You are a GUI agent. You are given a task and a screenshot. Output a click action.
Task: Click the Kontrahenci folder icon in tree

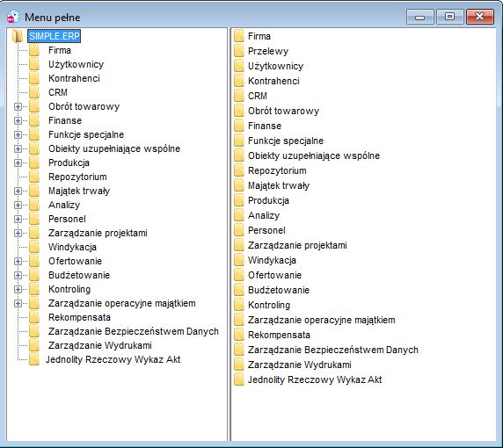pyautogui.click(x=34, y=78)
